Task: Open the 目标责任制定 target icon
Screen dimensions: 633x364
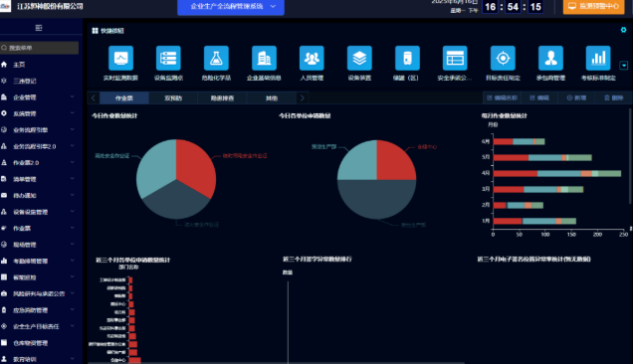Action: tap(503, 58)
